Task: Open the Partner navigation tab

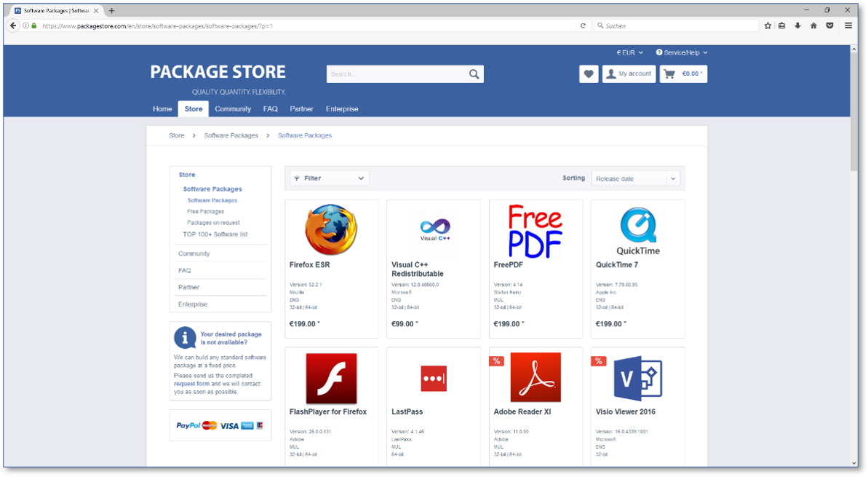Action: 302,109
